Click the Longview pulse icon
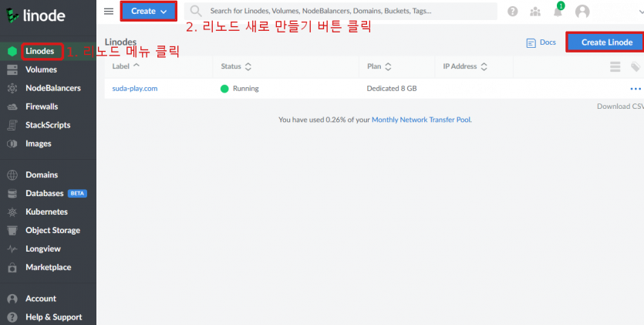Image resolution: width=644 pixels, height=325 pixels. coord(12,249)
